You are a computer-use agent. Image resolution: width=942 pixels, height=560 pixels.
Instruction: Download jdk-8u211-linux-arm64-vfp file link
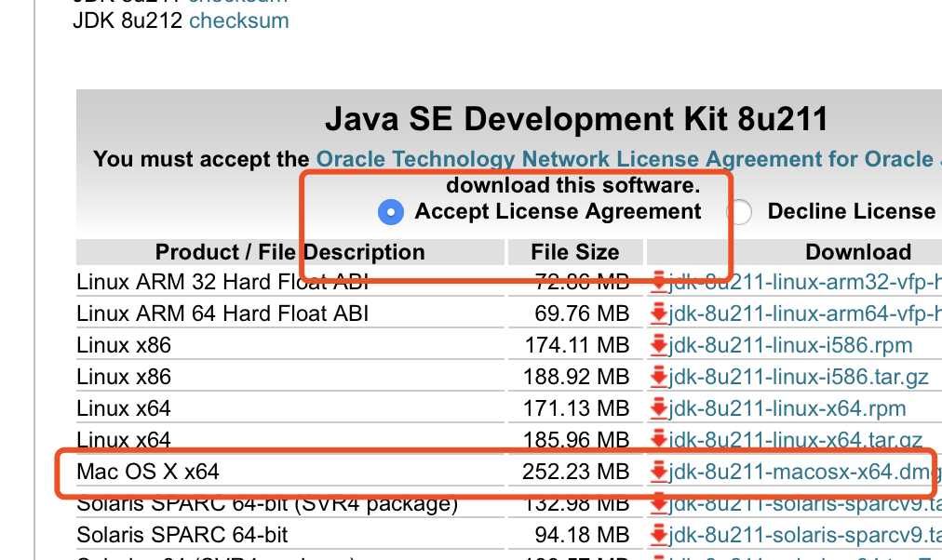click(x=805, y=313)
